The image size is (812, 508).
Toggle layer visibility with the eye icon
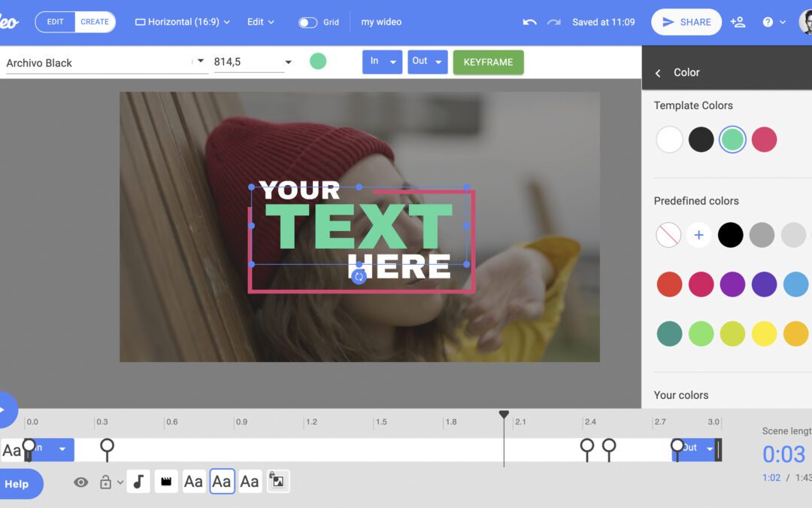tap(80, 481)
